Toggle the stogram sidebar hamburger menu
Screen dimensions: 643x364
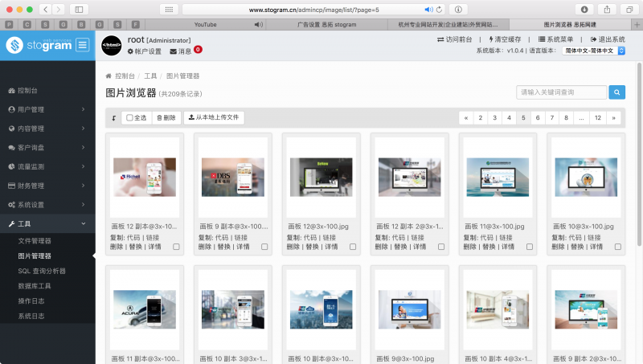83,45
